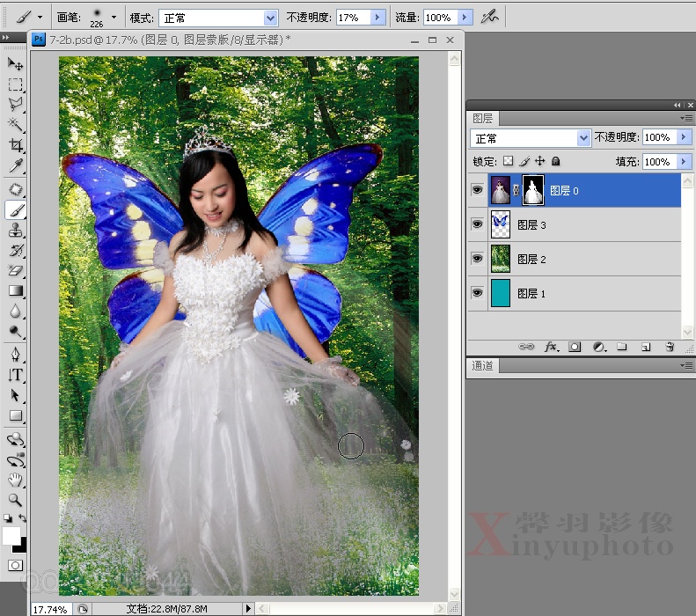This screenshot has width=696, height=616.
Task: Open the tool preset picker arrow
Action: pyautogui.click(x=40, y=18)
